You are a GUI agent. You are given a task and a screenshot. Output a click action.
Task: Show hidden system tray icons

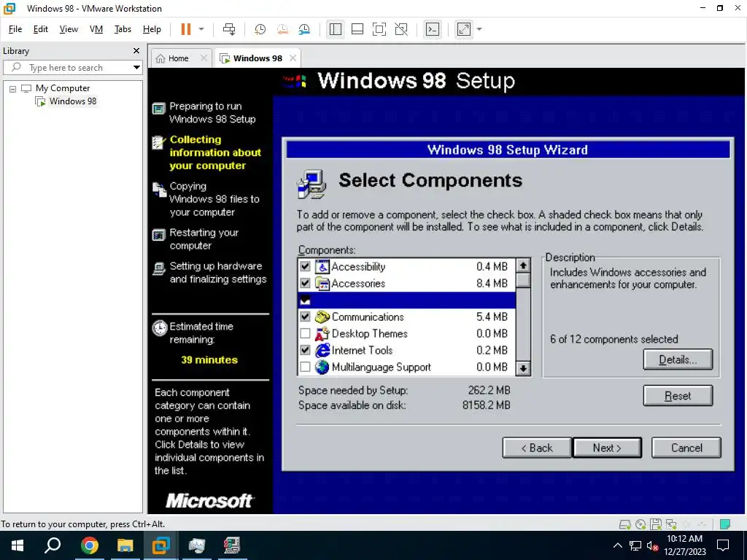pos(617,545)
